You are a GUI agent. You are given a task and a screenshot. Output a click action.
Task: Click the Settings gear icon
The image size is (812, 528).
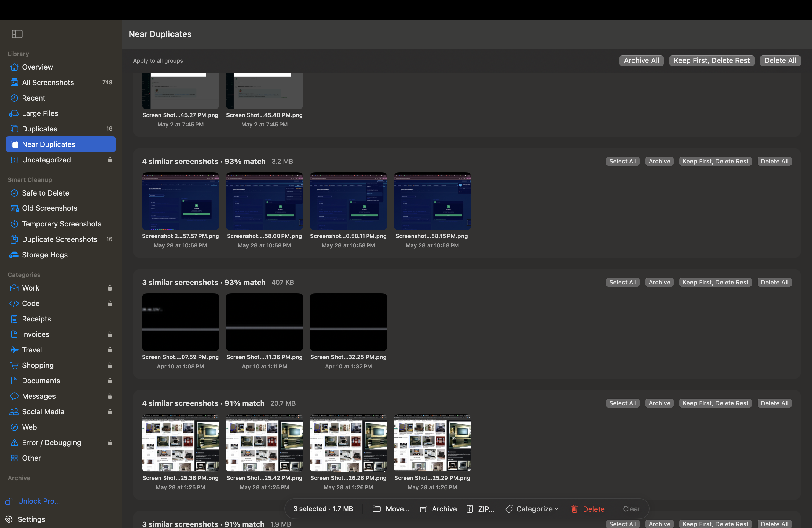9,519
